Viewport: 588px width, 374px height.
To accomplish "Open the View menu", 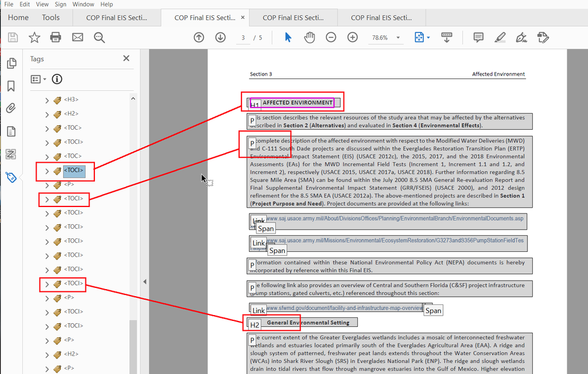I will pos(42,4).
